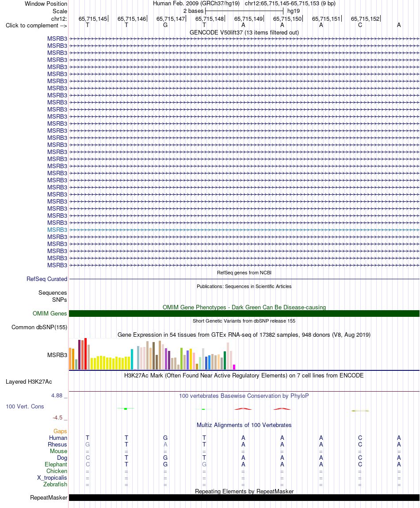Click the dark green bar in the GTEx chart

click(x=225, y=360)
